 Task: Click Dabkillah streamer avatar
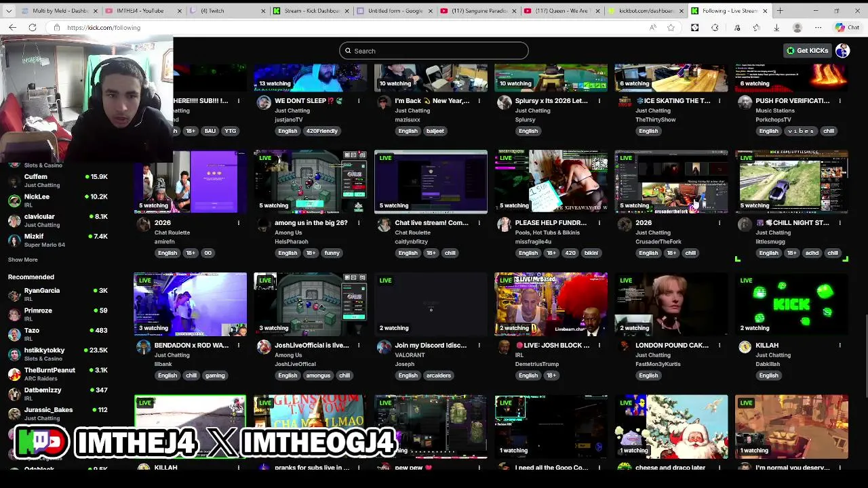click(x=745, y=348)
